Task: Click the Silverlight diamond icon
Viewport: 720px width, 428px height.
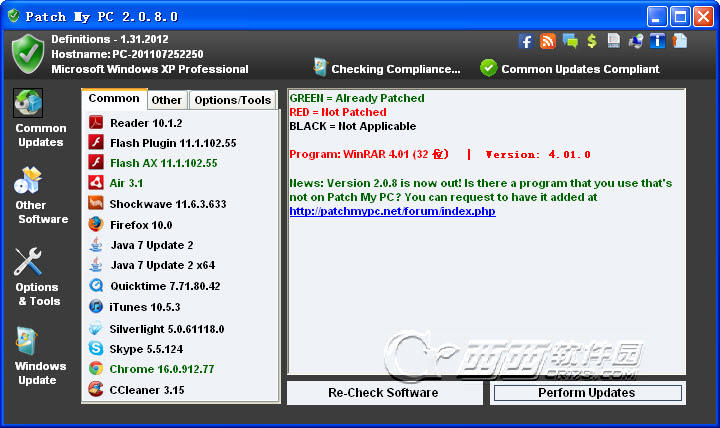Action: [x=96, y=328]
